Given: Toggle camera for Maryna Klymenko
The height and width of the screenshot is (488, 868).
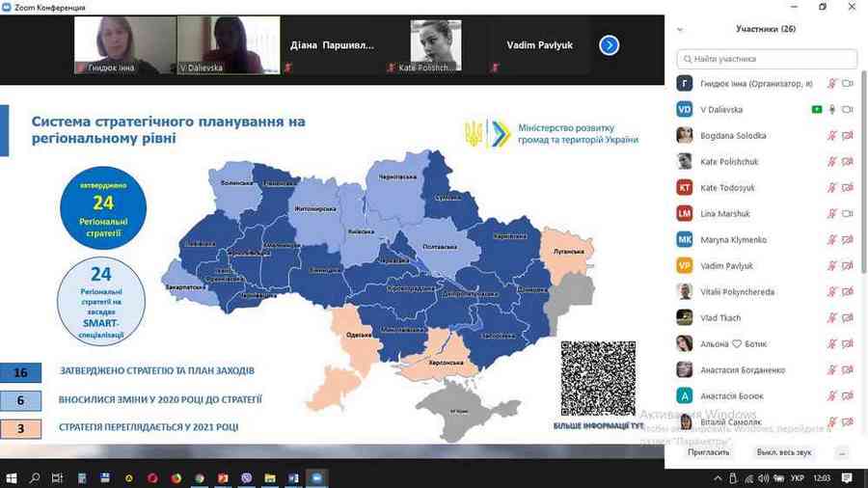Looking at the screenshot, I should (x=848, y=240).
